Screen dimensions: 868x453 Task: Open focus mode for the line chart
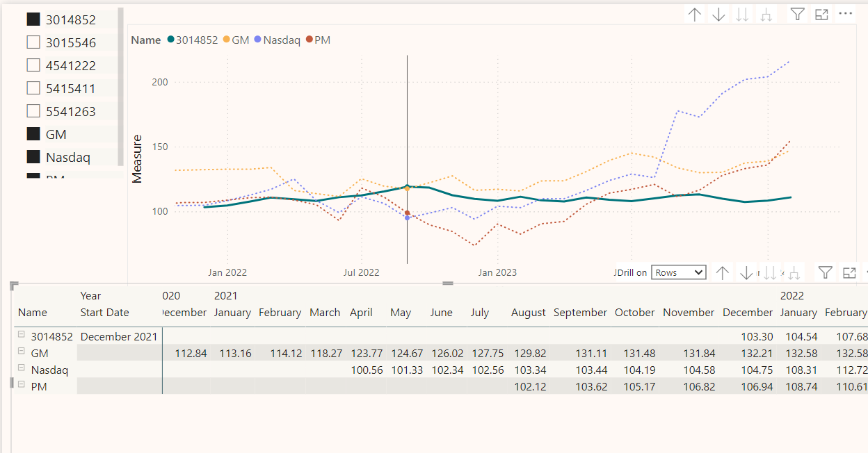coord(821,14)
